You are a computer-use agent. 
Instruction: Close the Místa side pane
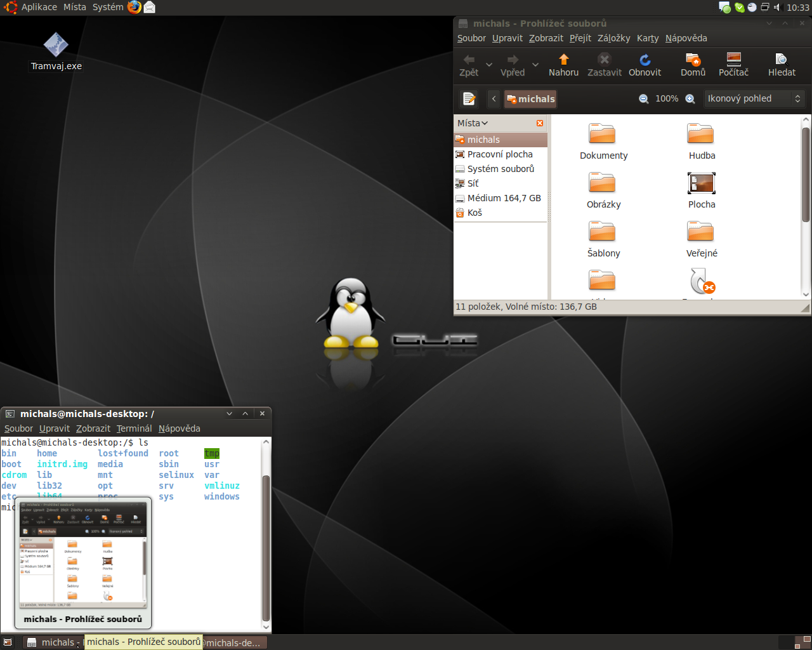(x=540, y=123)
